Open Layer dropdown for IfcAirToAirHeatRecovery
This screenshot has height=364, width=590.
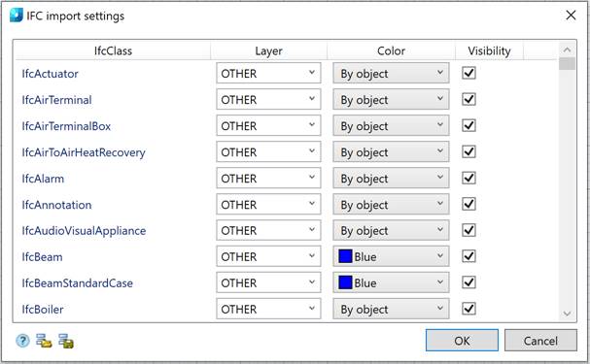[268, 151]
